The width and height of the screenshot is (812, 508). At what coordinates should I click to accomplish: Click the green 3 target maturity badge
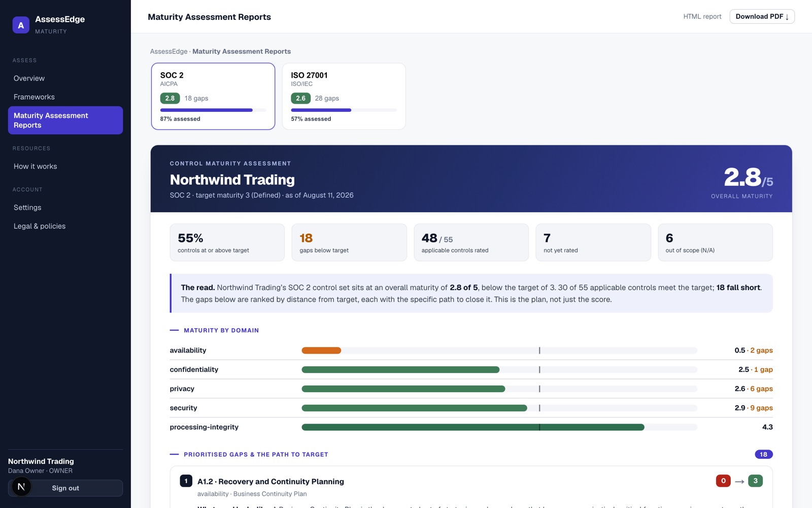pos(755,481)
